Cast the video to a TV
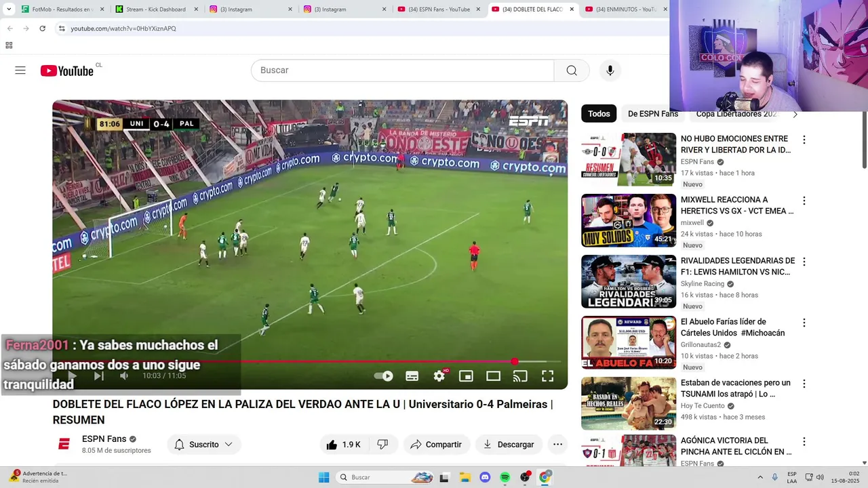 point(520,376)
